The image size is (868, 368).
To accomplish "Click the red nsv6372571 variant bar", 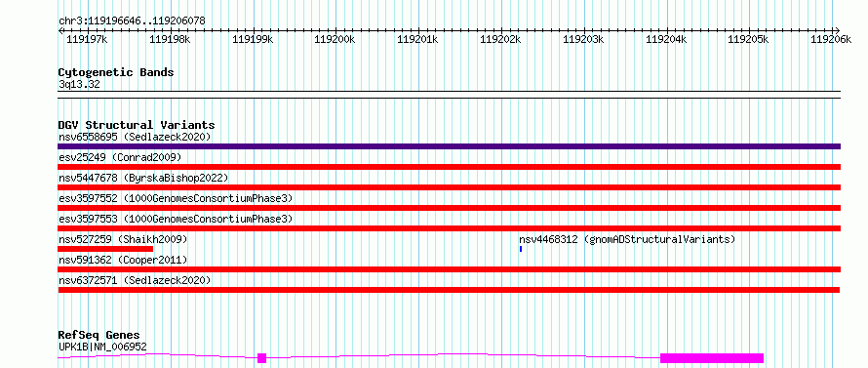I will [449, 290].
